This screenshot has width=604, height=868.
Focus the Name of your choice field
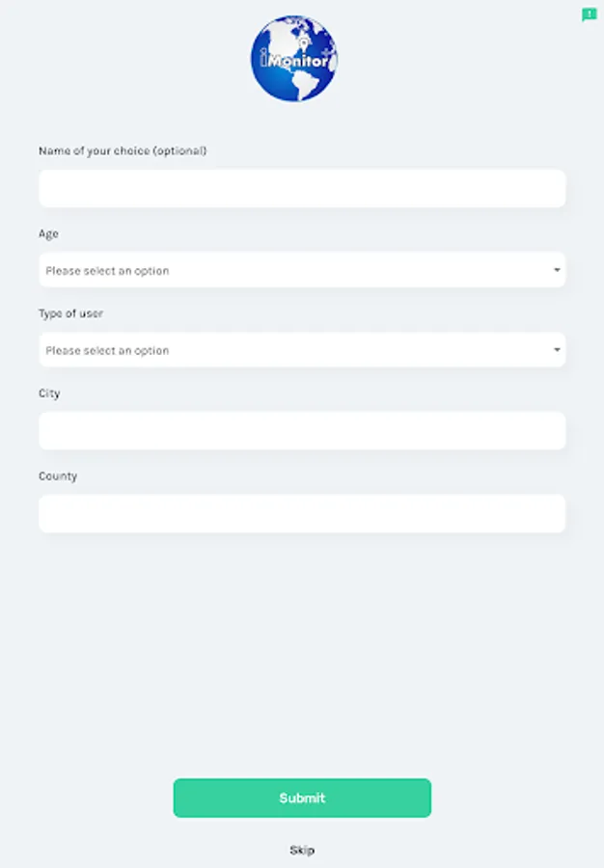pyautogui.click(x=301, y=189)
